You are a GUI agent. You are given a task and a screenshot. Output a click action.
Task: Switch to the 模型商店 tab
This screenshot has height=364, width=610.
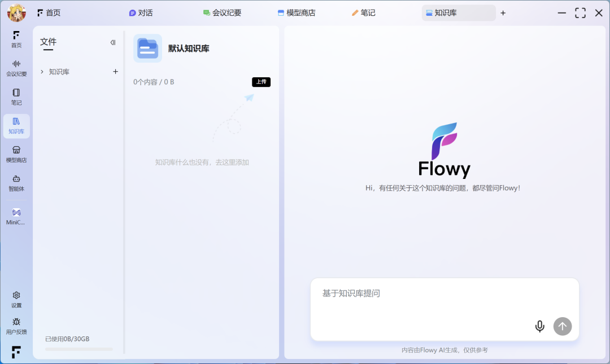(x=297, y=12)
